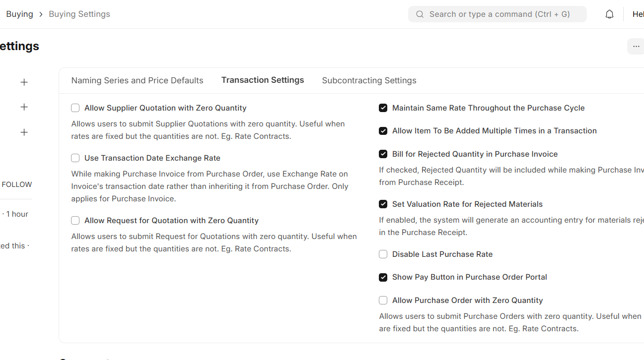Click the Buying Settings breadcrumb link
Screen dimensions: 644x360
pyautogui.click(x=79, y=14)
